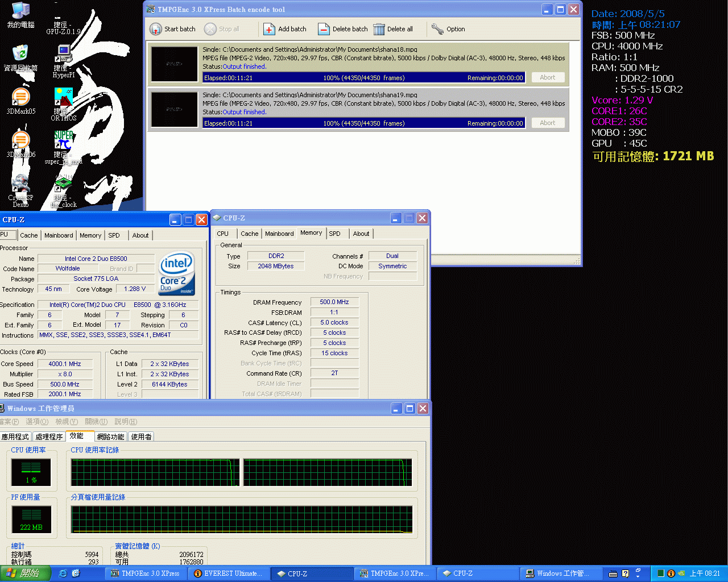The height and width of the screenshot is (582, 728).
Task: Open the 選項(O) menu in Task Manager
Action: point(37,422)
